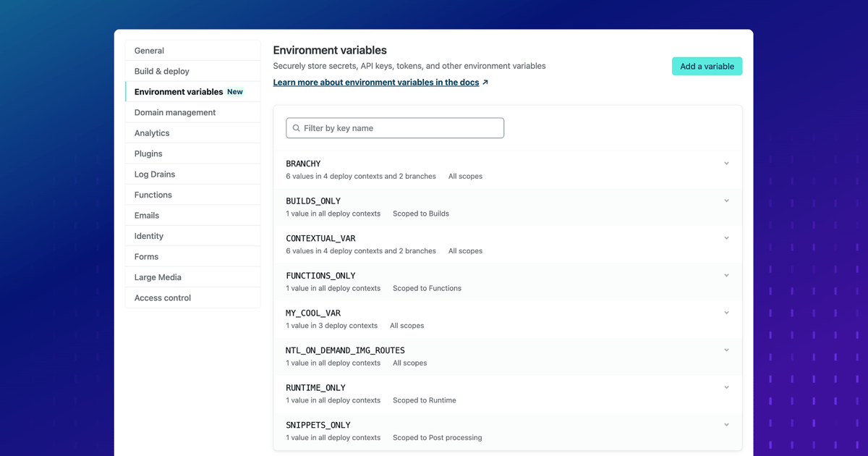Expand the RUNTIME_ONLY chevron

tap(726, 388)
